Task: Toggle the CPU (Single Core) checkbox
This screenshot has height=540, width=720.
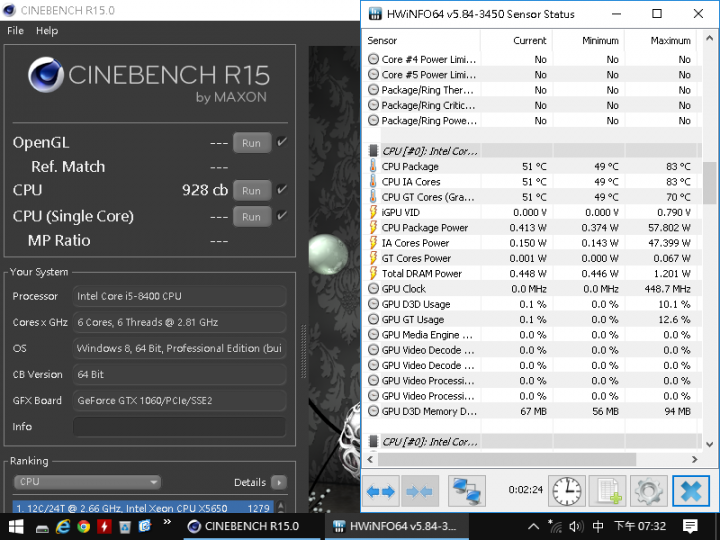Action: tap(282, 215)
